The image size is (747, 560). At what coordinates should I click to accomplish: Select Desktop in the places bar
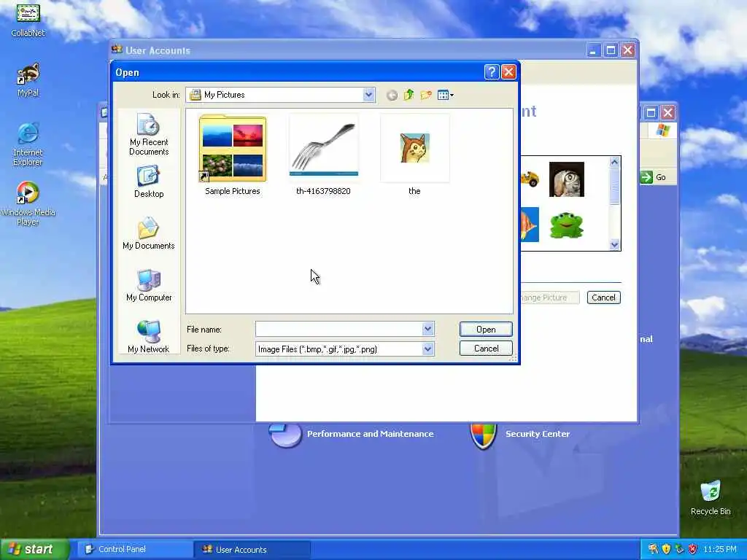[x=149, y=182]
